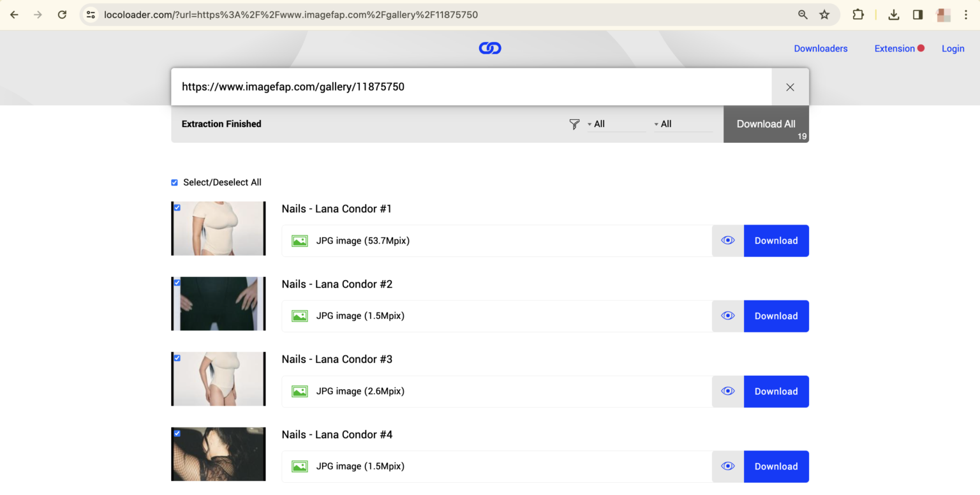980x495 pixels.
Task: Reload the page
Action: tap(62, 15)
